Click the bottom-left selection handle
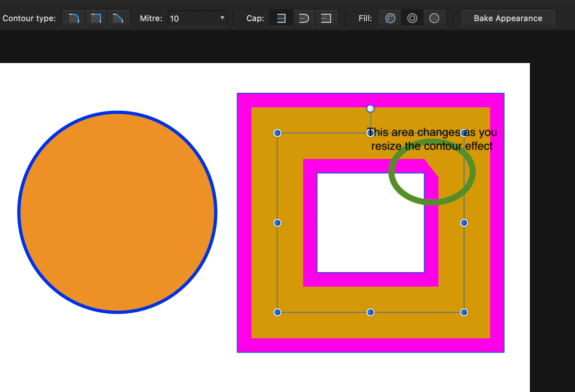Viewport: 575px width, 392px height. pyautogui.click(x=277, y=312)
